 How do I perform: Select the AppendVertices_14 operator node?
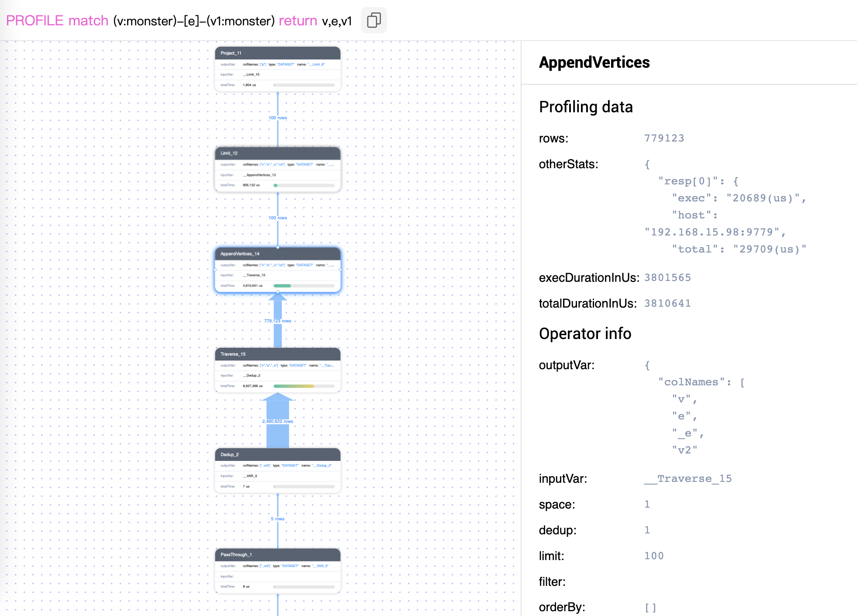278,254
